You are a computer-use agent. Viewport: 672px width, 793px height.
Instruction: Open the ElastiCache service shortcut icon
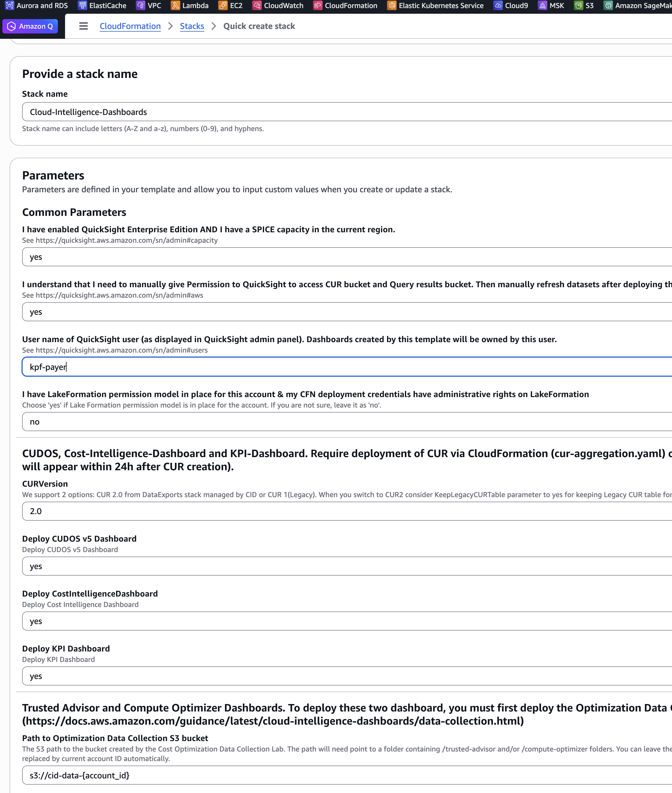pos(82,5)
